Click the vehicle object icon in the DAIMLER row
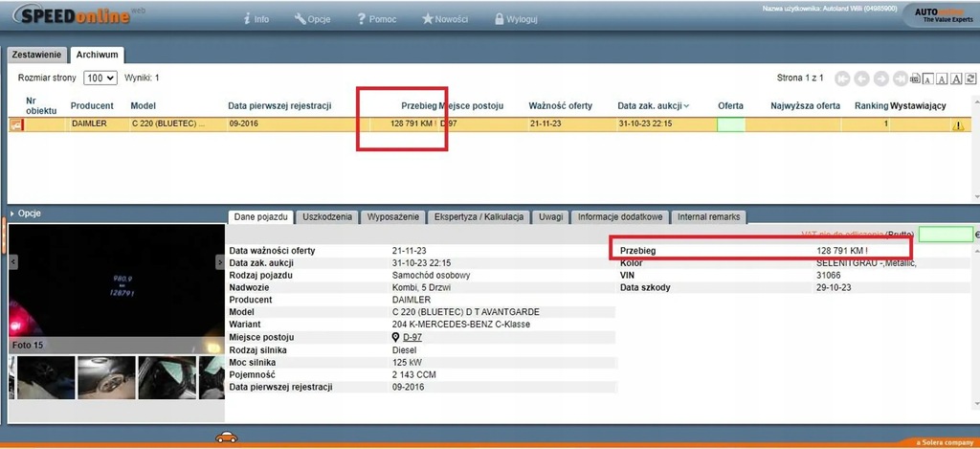Image resolution: width=980 pixels, height=449 pixels. tap(16, 124)
